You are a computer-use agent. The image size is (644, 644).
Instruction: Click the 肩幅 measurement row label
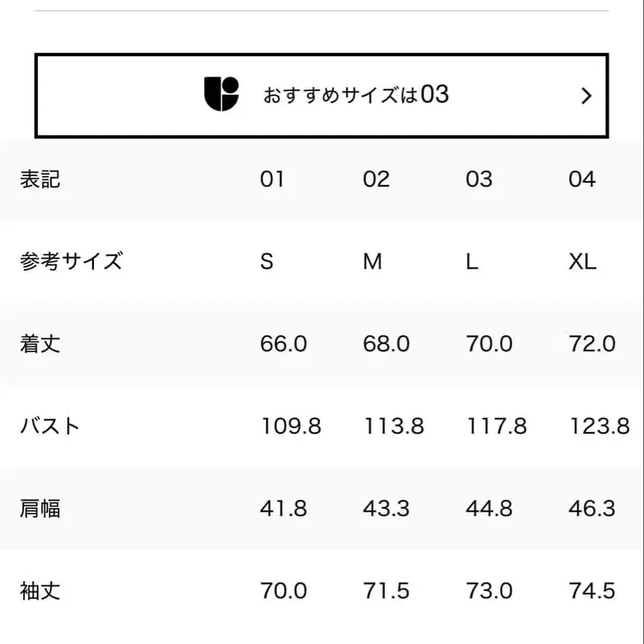(40, 509)
